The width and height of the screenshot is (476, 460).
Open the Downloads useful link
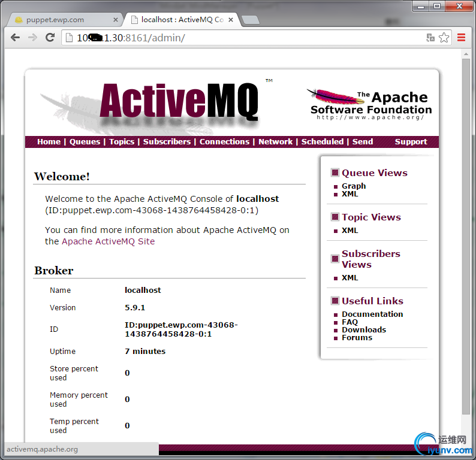click(x=364, y=329)
